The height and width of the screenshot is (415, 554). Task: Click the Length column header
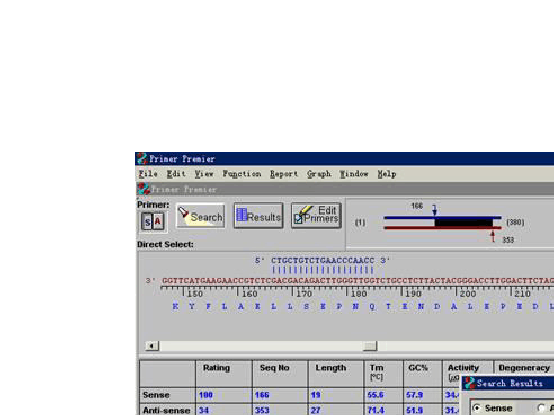tap(330, 368)
